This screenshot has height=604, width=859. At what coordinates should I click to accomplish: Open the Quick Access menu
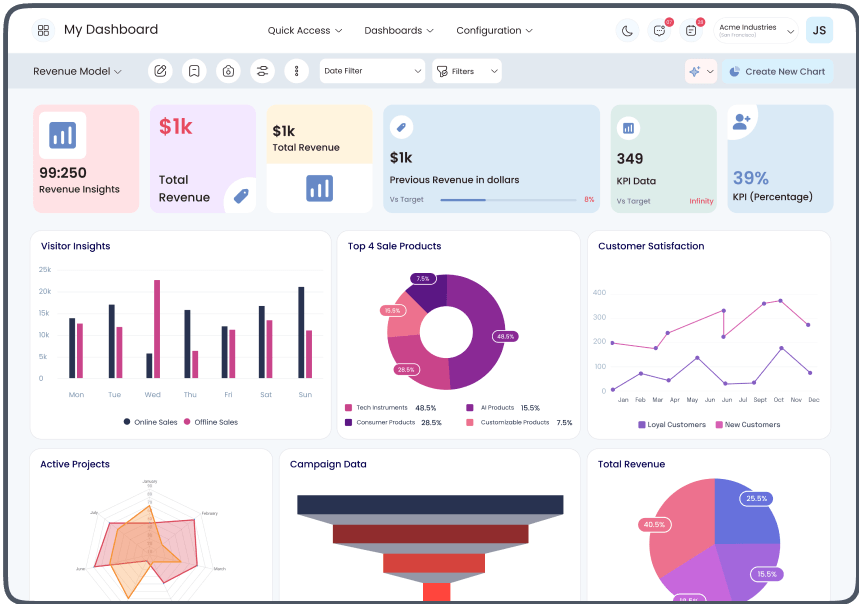point(305,31)
